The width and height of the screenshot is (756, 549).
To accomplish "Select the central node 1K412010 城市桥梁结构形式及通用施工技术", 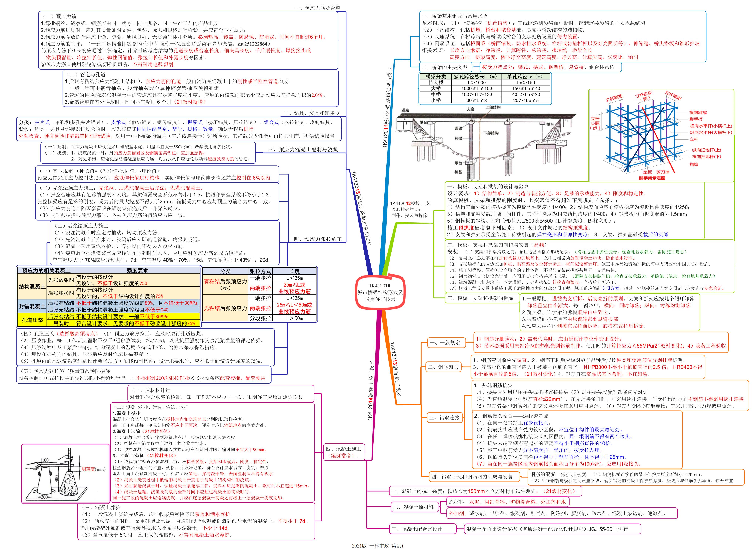I will (x=380, y=292).
